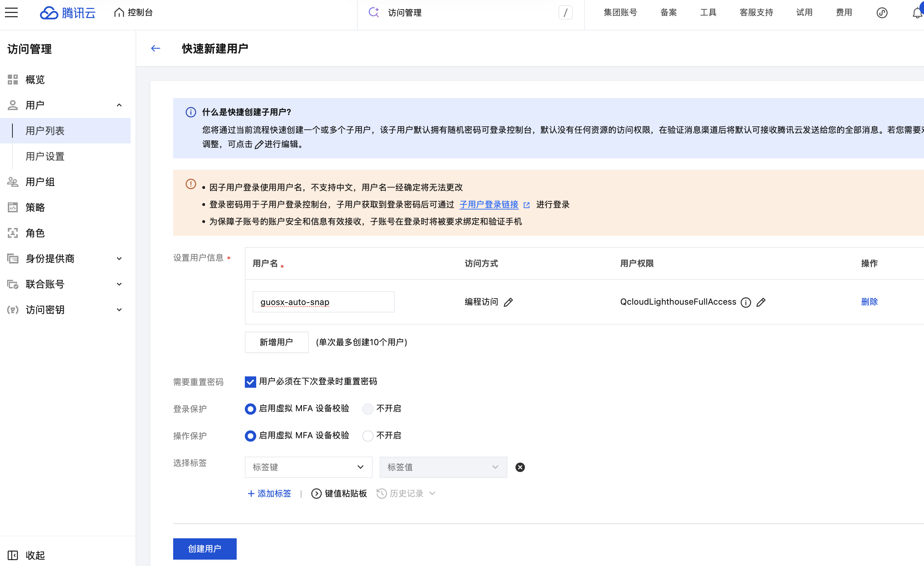Screen dimensions: 924x566
Task: Go to 用户设置 in sidebar
Action: [45, 156]
